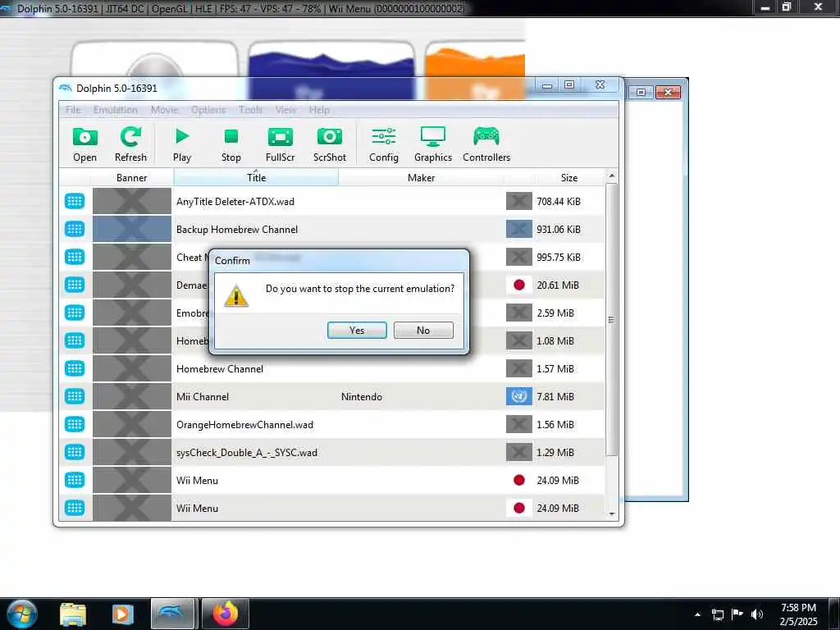Open the Emulation menu

[x=115, y=110]
